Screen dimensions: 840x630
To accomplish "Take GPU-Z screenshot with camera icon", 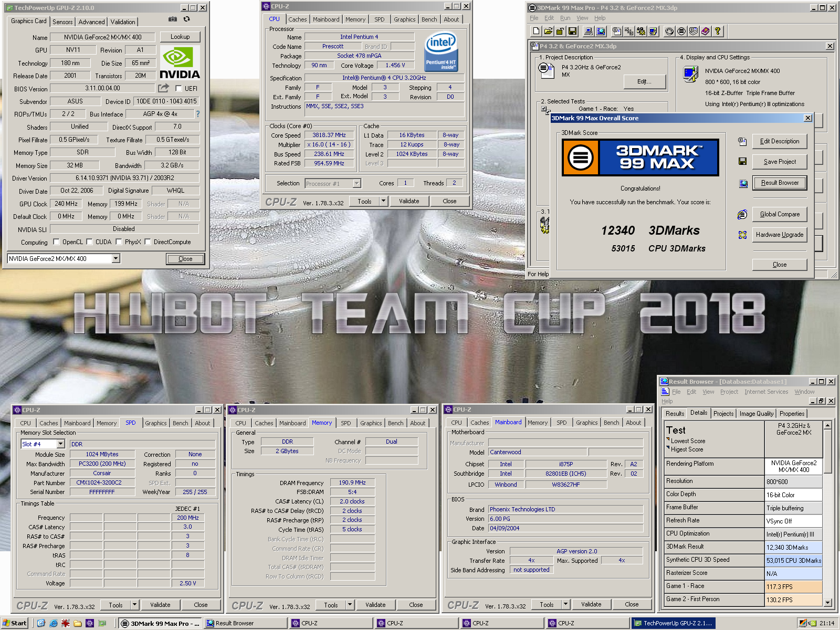I will click(173, 19).
